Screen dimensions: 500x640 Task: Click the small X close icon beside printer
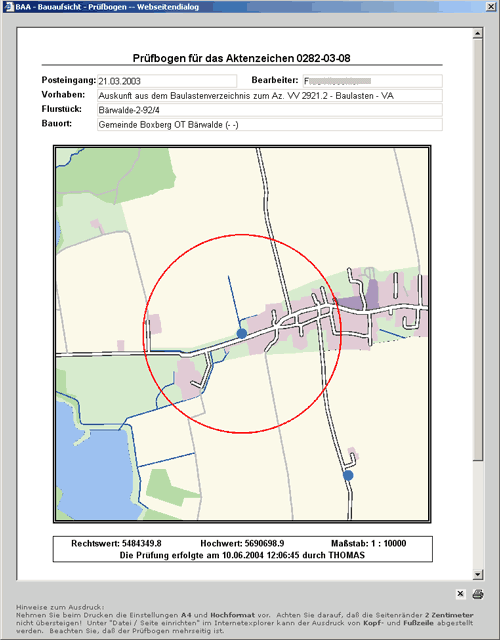tap(460, 594)
